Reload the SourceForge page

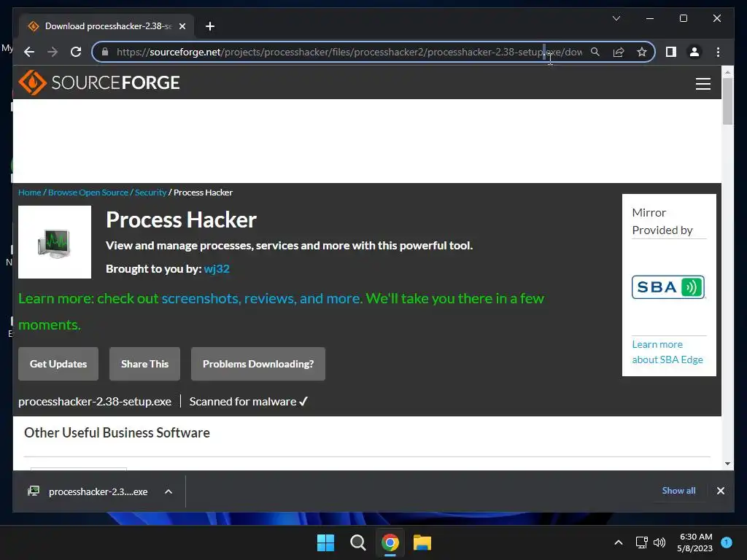[x=76, y=52]
